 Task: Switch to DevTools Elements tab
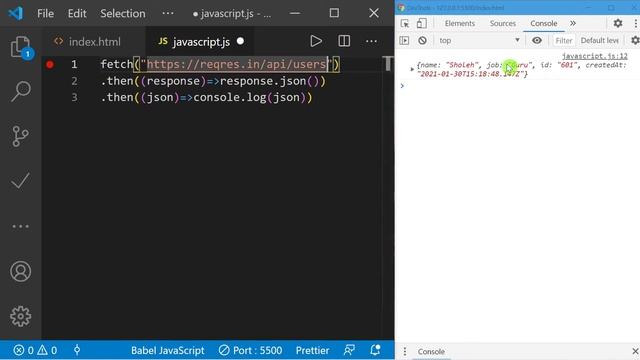click(x=460, y=23)
